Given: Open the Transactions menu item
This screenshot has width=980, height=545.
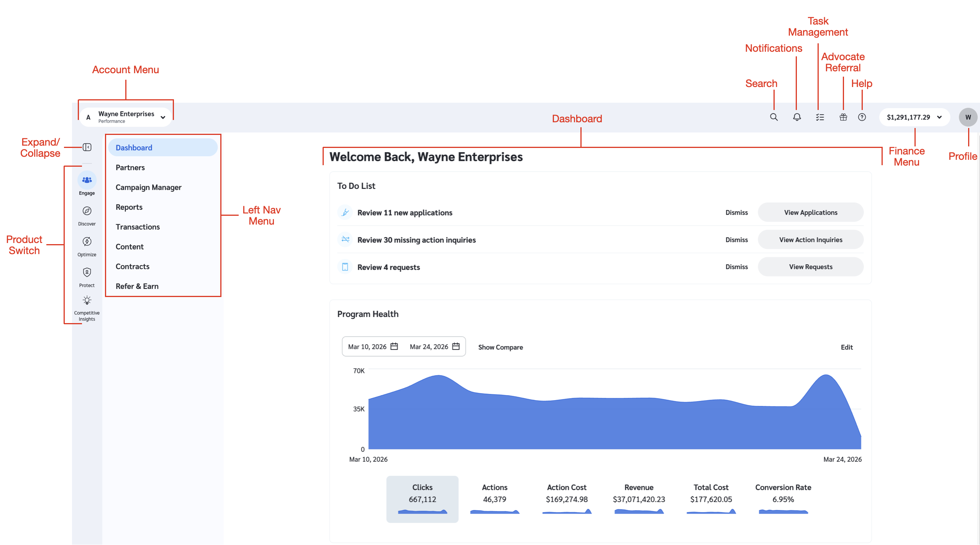Looking at the screenshot, I should 138,227.
